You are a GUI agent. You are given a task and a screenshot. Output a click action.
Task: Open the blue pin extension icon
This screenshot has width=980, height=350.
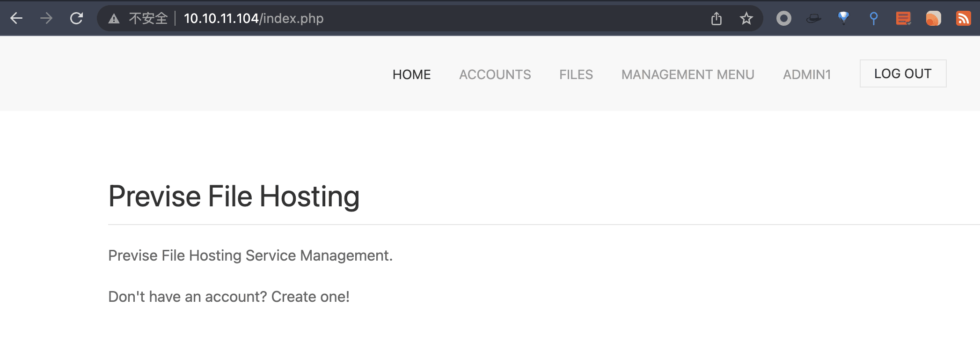(874, 18)
